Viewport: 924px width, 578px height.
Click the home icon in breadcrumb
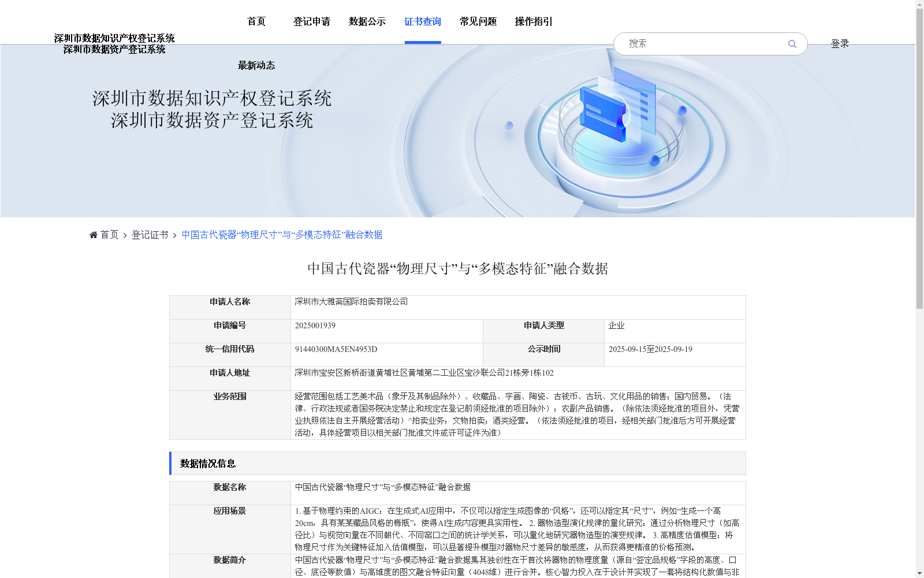click(94, 235)
